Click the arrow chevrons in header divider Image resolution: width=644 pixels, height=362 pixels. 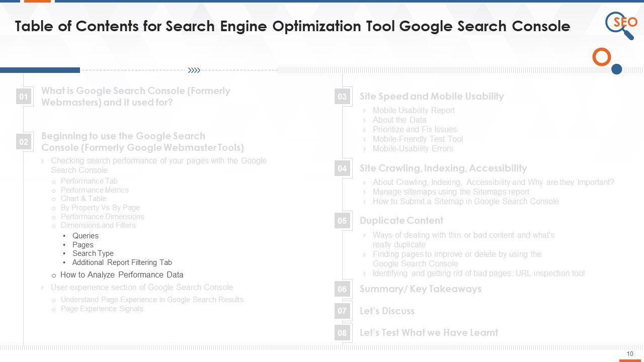pyautogui.click(x=194, y=70)
